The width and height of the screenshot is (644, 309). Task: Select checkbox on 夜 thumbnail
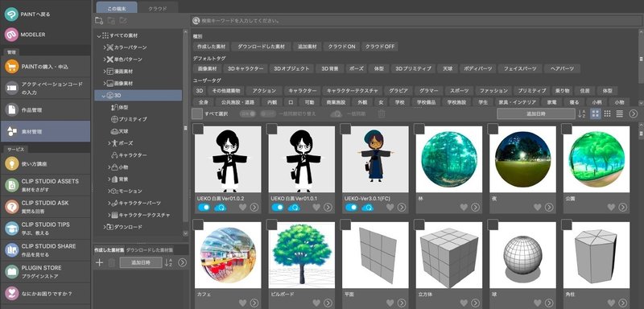493,130
